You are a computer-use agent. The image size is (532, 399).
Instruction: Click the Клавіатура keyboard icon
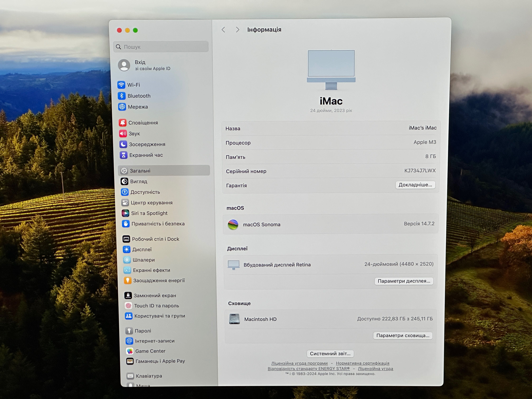tap(130, 376)
